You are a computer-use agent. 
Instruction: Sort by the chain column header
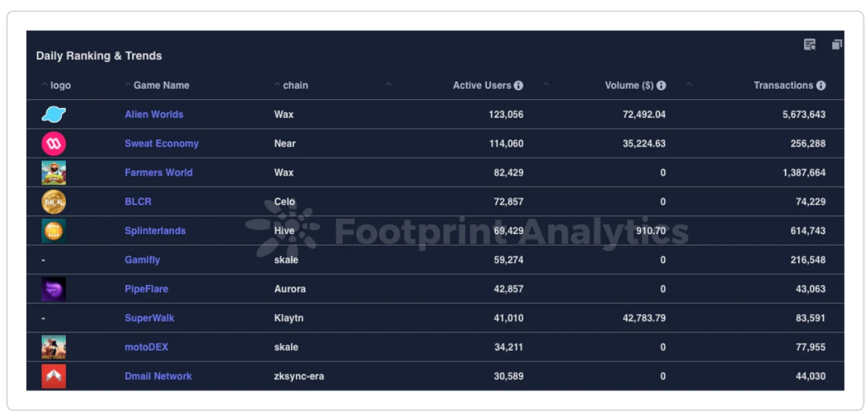pyautogui.click(x=295, y=85)
